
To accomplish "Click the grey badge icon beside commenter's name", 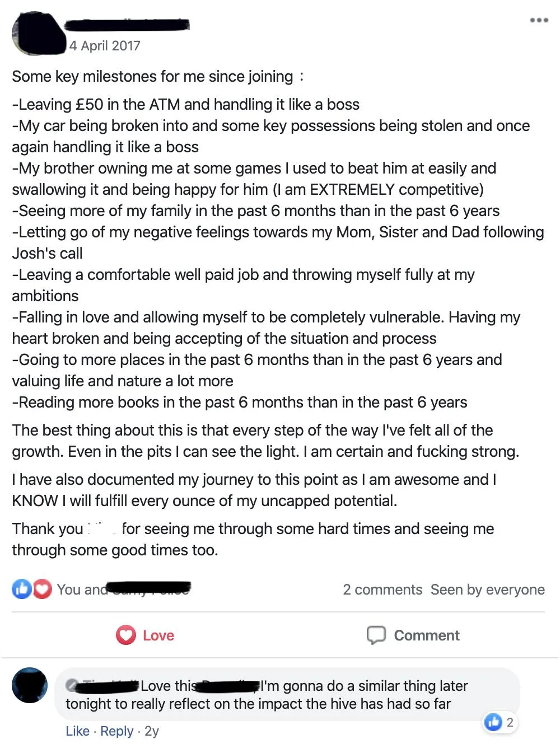I will [73, 685].
